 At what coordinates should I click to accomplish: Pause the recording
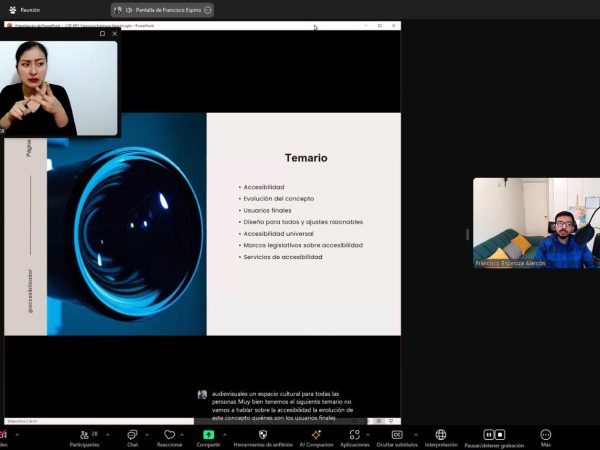coord(489,435)
